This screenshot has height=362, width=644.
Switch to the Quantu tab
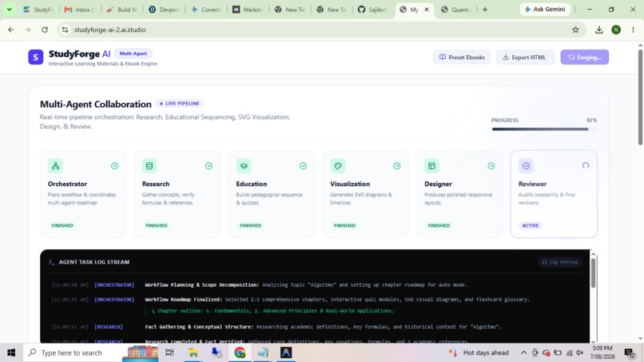point(456,10)
